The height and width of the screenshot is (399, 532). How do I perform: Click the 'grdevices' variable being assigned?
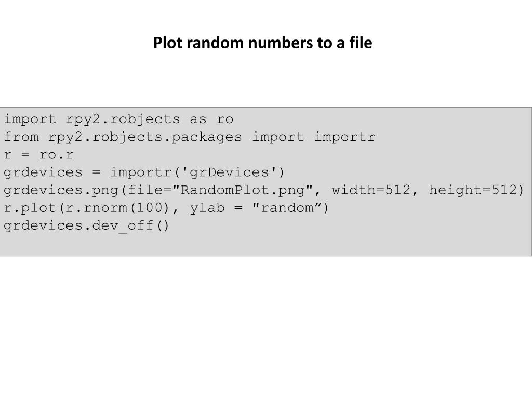click(43, 172)
